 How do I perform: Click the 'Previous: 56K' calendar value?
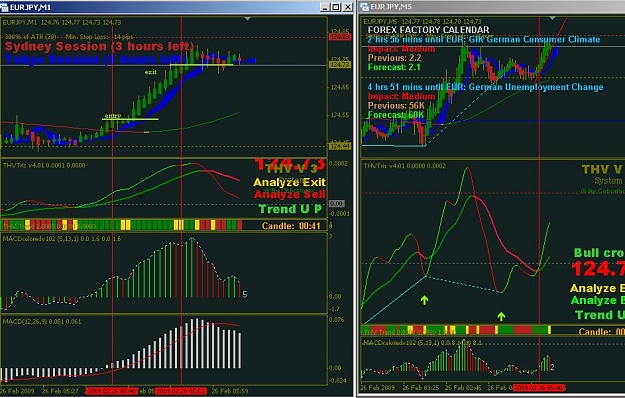point(396,106)
